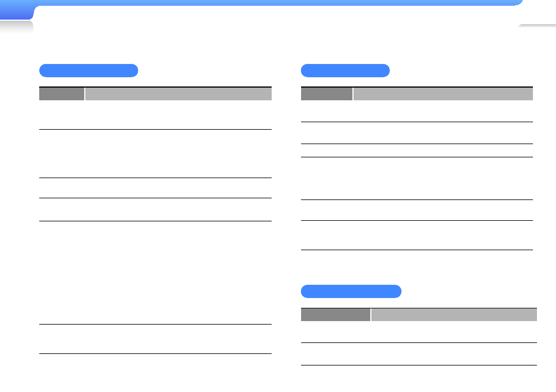The height and width of the screenshot is (392, 556).
Task: Click the first blank row of the upper-right table
Action: tap(416, 111)
